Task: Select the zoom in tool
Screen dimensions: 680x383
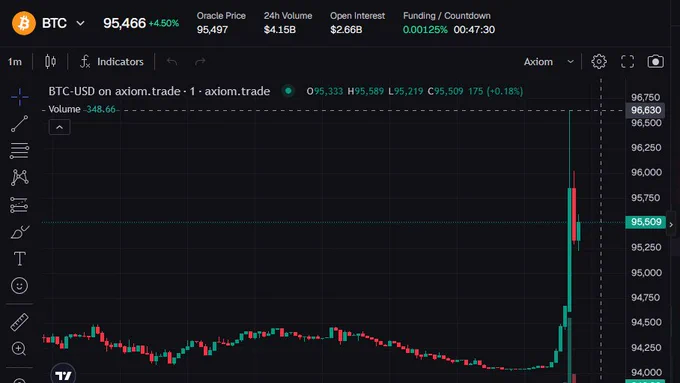Action: (19, 349)
